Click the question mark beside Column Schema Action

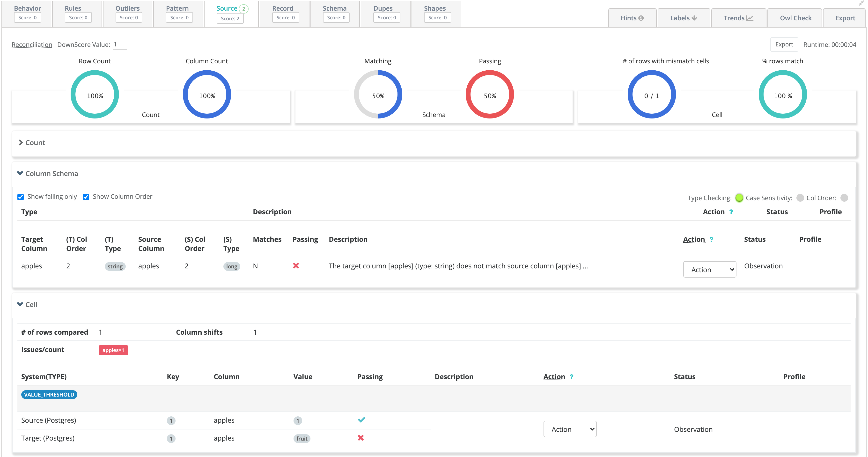[711, 239]
